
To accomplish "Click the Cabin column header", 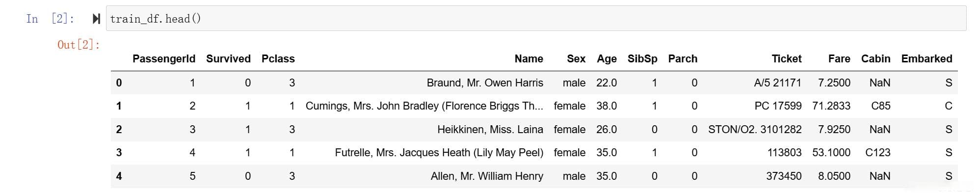I will pos(875,59).
